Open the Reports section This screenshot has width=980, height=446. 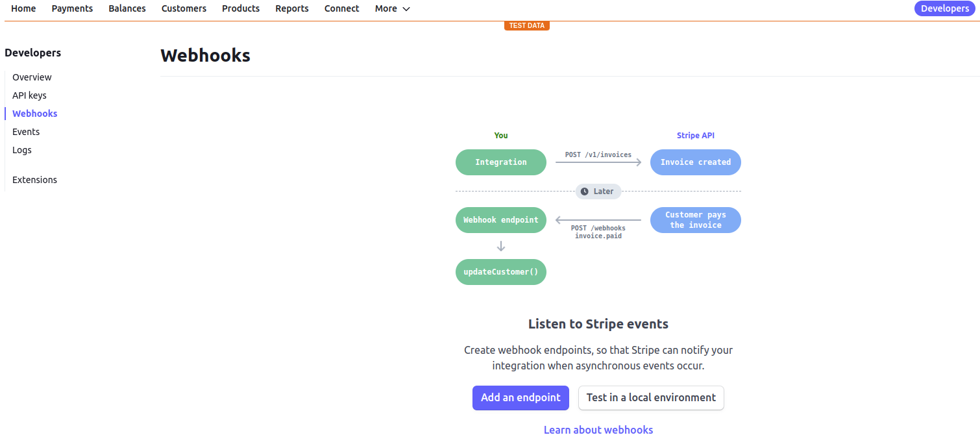[x=291, y=8]
